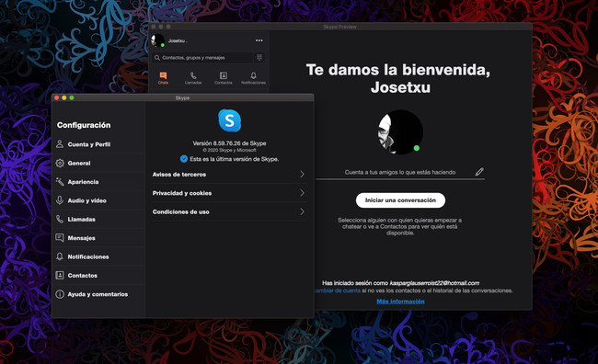The height and width of the screenshot is (364, 598).
Task: Open Ayuda y comentarios section
Action: (98, 294)
